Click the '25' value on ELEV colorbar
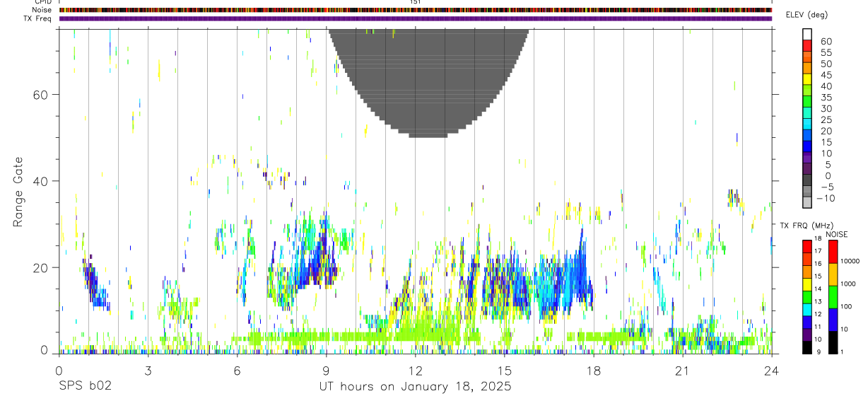This screenshot has width=868, height=401. point(826,120)
